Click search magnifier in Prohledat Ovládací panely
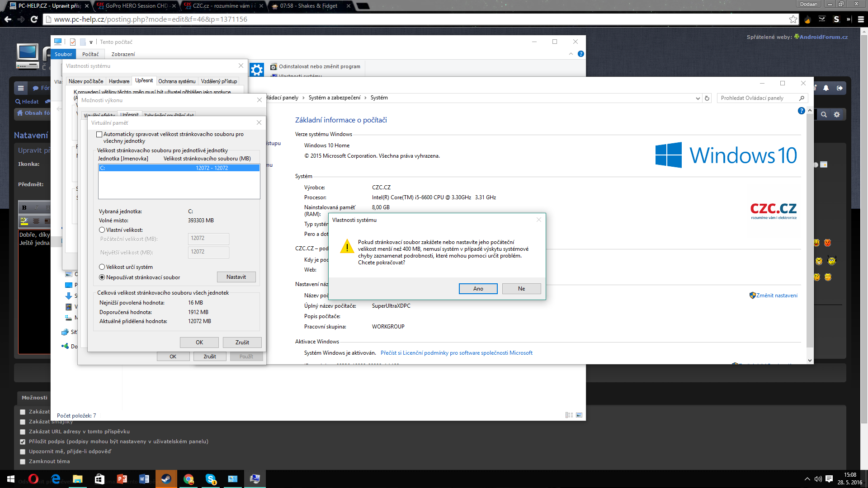This screenshot has height=488, width=868. point(802,98)
